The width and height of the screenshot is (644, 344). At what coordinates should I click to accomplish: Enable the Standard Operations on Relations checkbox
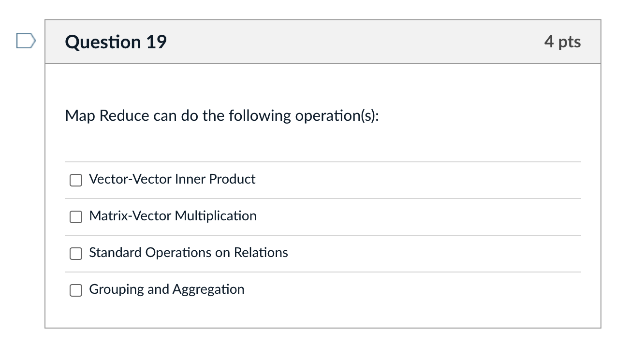click(76, 254)
